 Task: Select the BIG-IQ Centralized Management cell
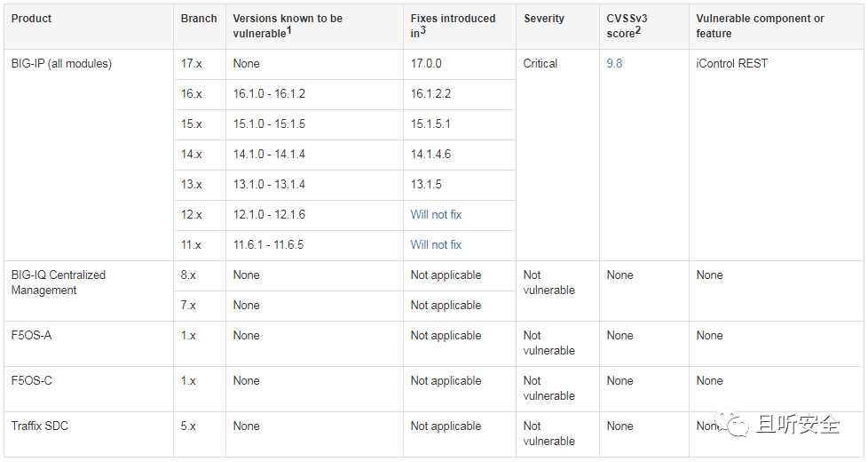click(x=58, y=282)
